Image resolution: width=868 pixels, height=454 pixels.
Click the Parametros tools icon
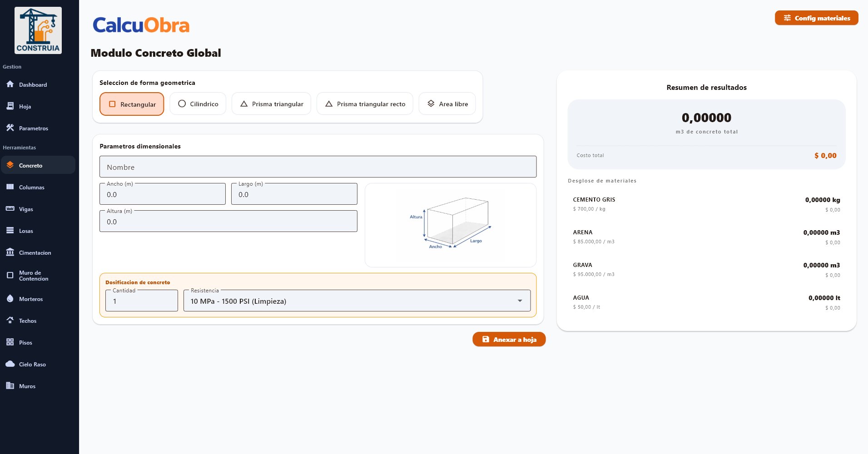pyautogui.click(x=10, y=128)
